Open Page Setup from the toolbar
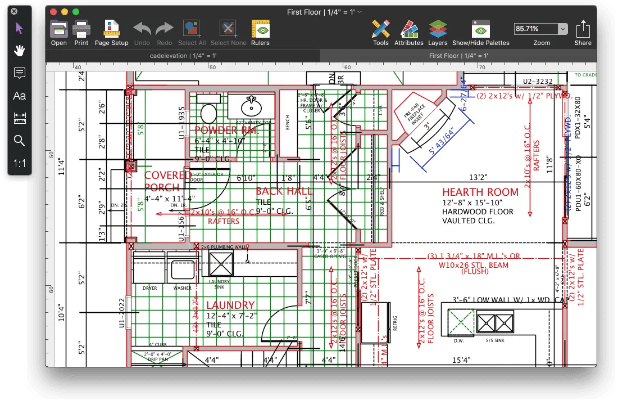 click(x=111, y=32)
